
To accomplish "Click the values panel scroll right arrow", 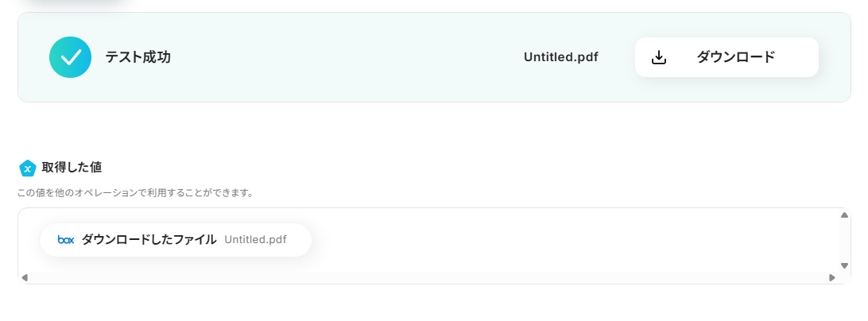I will [832, 277].
